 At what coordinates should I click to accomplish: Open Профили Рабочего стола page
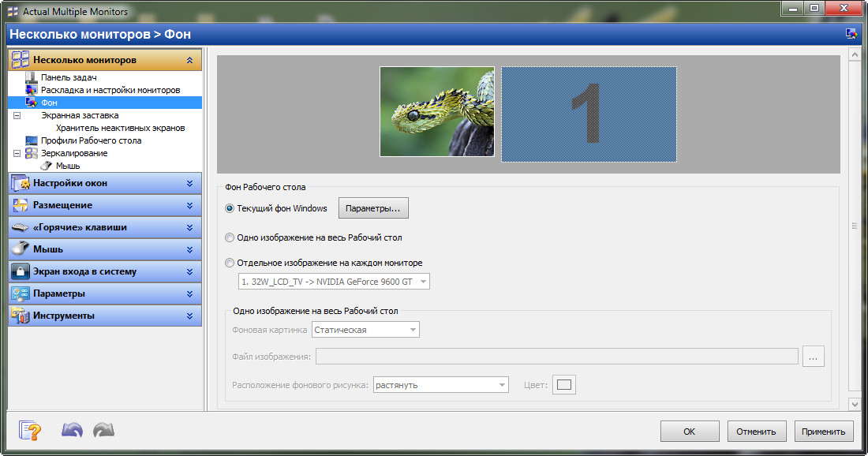[91, 140]
